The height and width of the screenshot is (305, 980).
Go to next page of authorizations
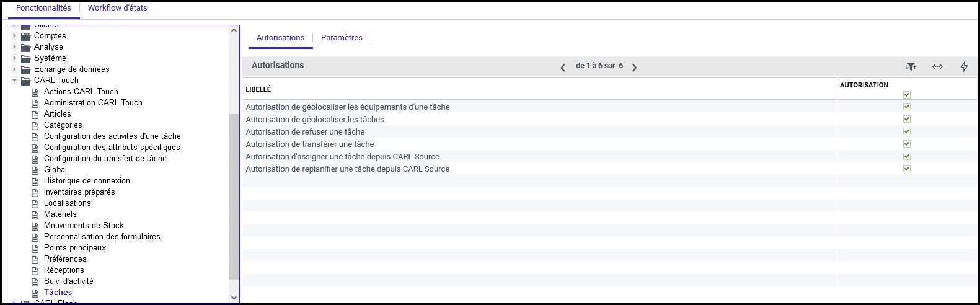634,68
